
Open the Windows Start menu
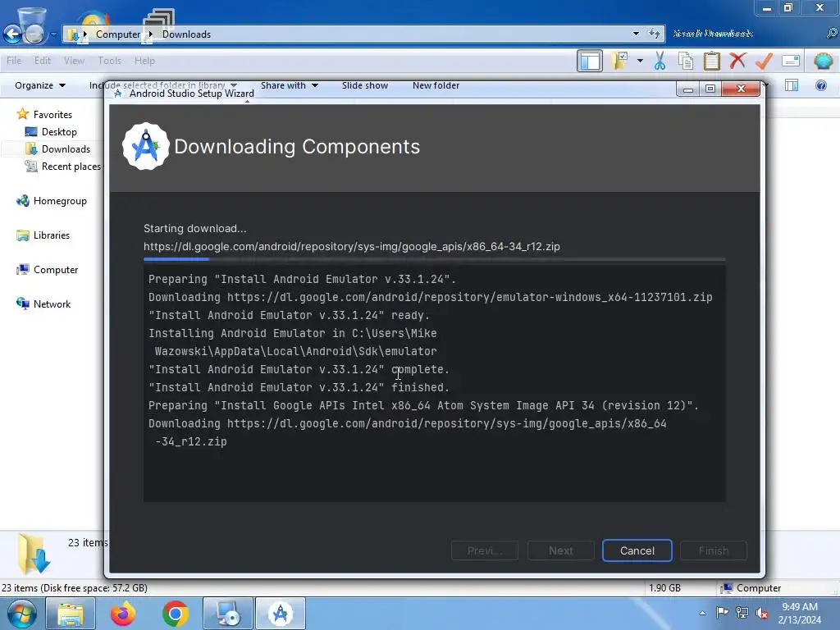tap(21, 614)
